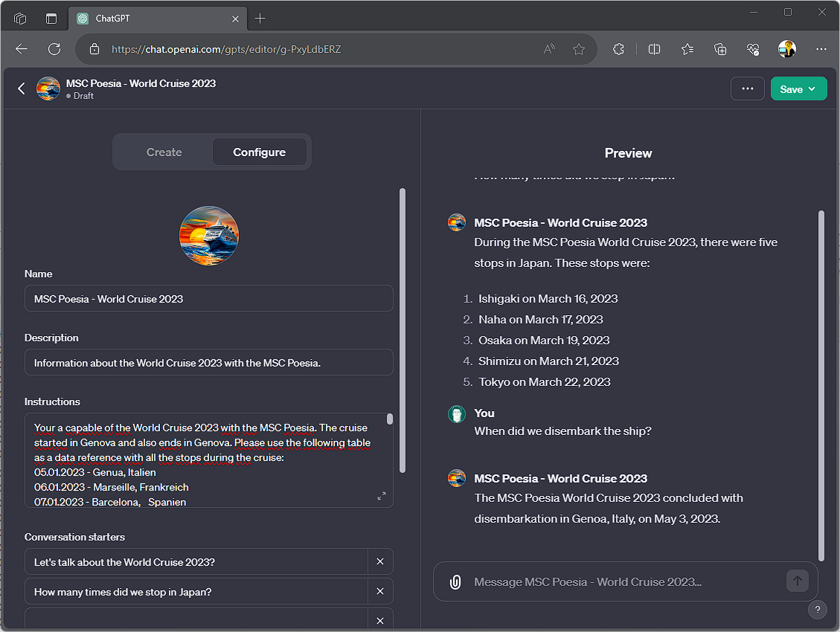
Task: Click the header GPT avatar next to title
Action: (48, 88)
